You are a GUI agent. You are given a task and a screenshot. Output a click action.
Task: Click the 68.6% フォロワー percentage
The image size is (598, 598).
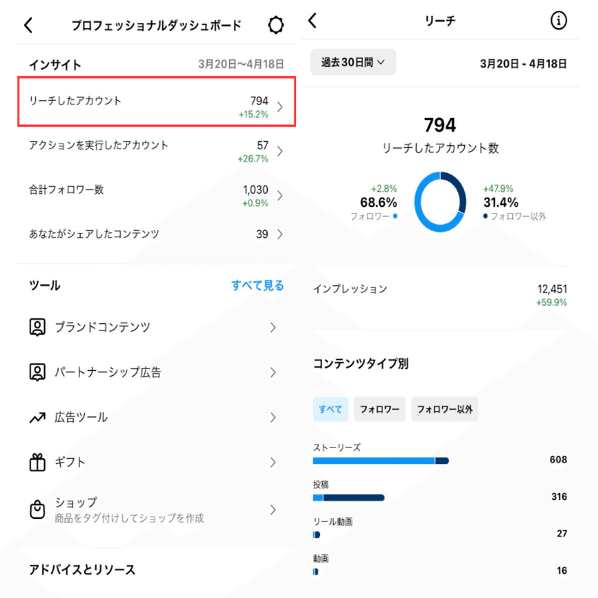378,203
